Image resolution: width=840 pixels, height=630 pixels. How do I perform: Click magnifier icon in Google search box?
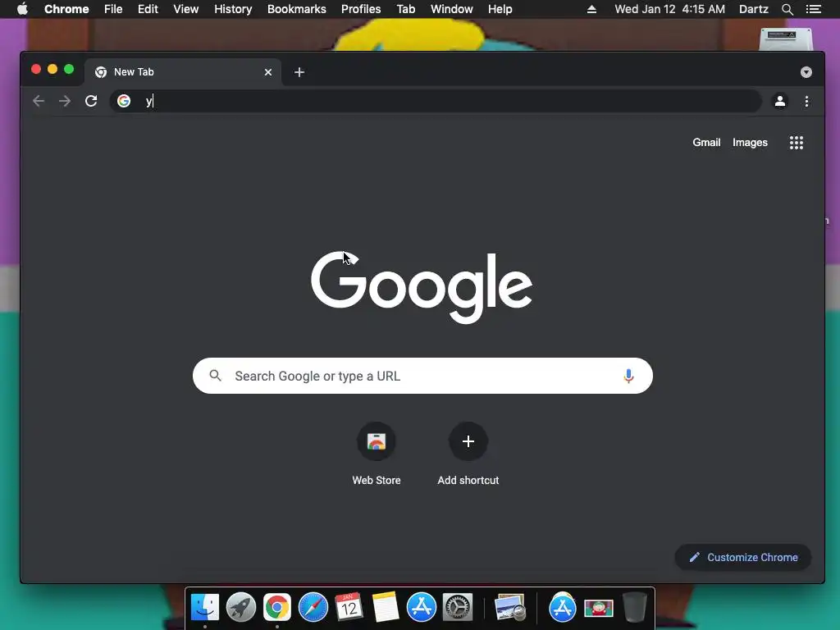(x=216, y=376)
